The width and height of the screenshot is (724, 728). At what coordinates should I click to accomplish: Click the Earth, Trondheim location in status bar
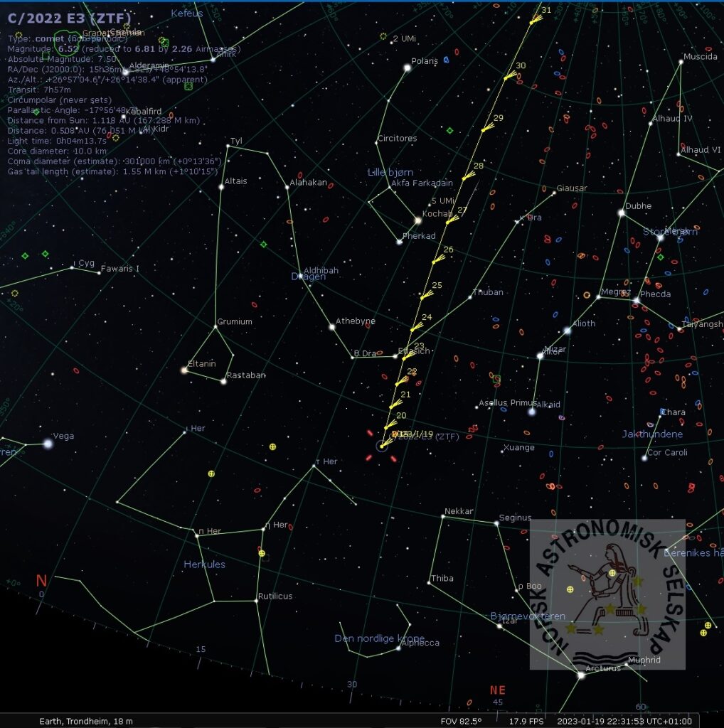point(86,721)
